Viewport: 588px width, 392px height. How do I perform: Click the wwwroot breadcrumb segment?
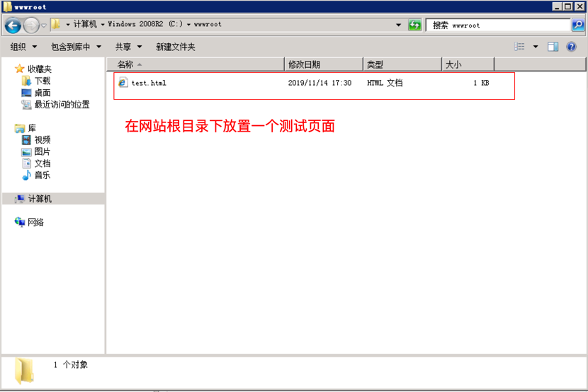coord(208,24)
